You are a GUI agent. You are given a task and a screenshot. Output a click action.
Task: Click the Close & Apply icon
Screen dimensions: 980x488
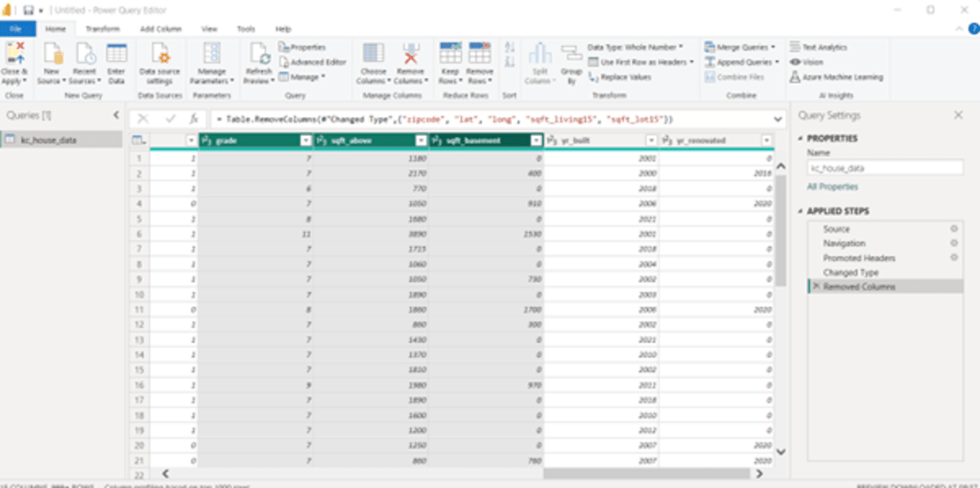[15, 54]
